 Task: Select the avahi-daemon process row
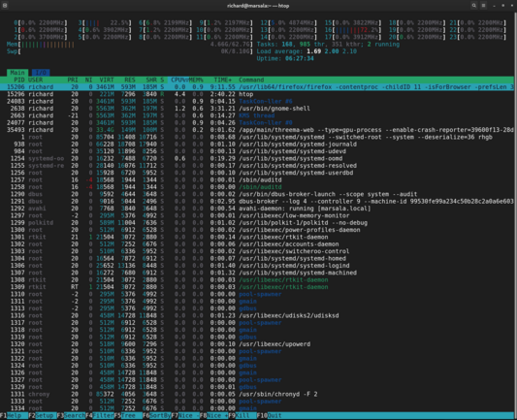pos(257,209)
